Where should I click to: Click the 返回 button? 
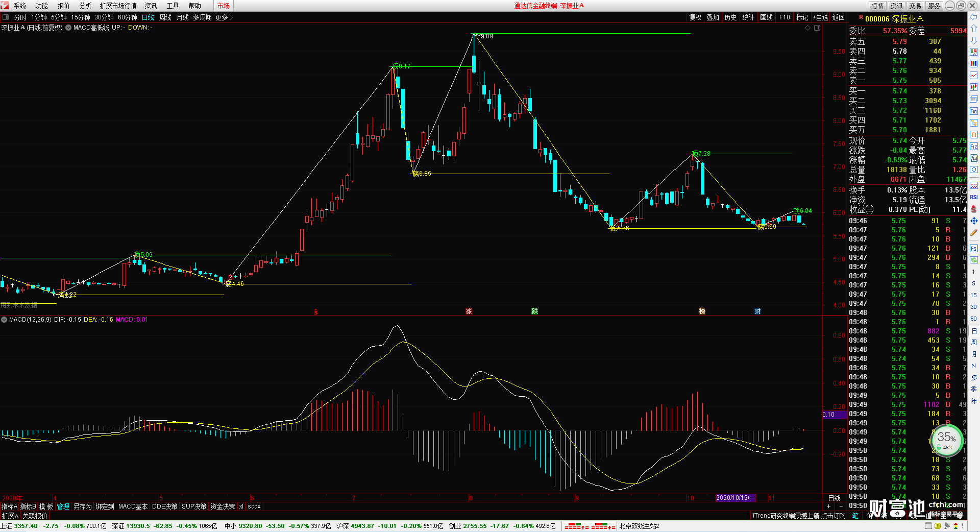(839, 17)
